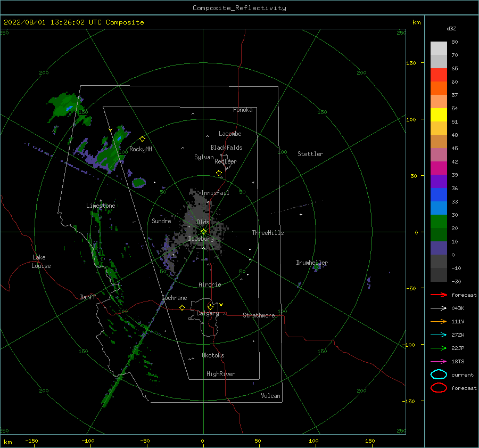
Task: Click the yellow diamond marker south of RedDeer
Action: [219, 173]
